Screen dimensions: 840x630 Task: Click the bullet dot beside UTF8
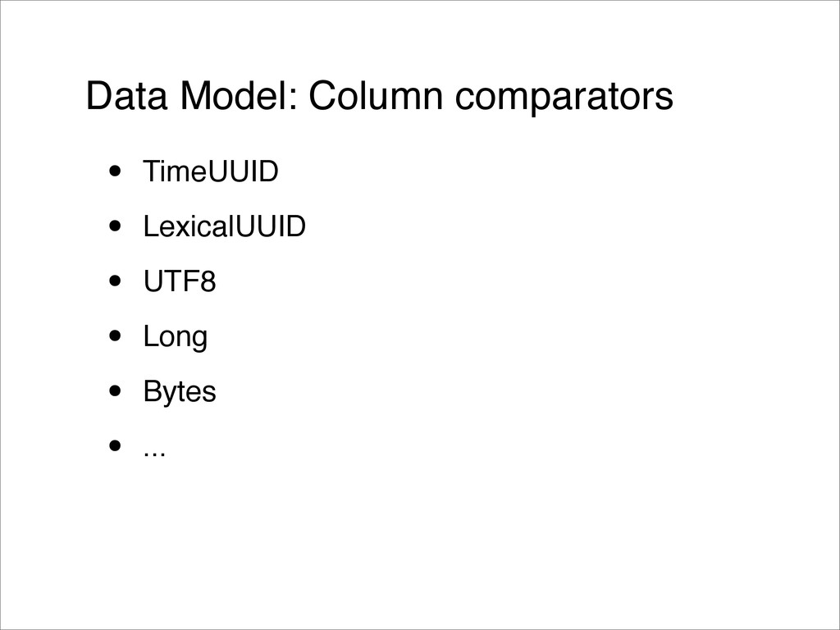pos(115,281)
